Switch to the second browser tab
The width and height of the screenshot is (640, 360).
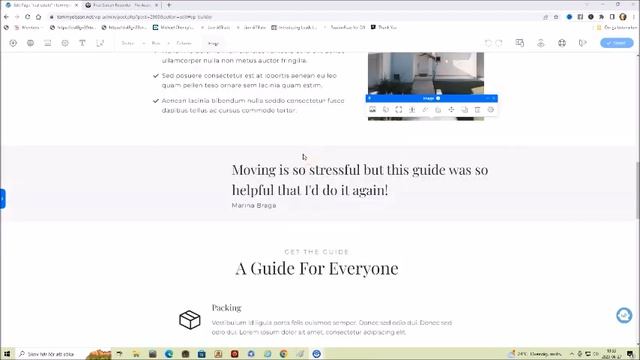coord(121,5)
